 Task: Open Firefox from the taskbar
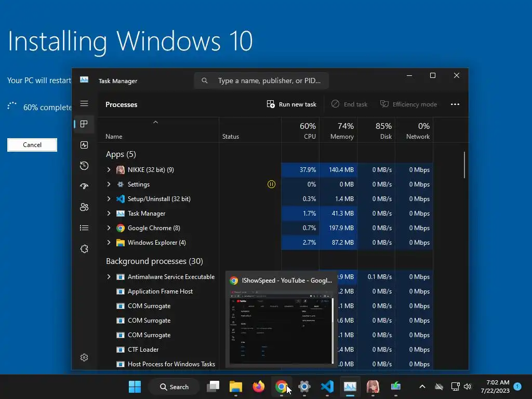259,387
